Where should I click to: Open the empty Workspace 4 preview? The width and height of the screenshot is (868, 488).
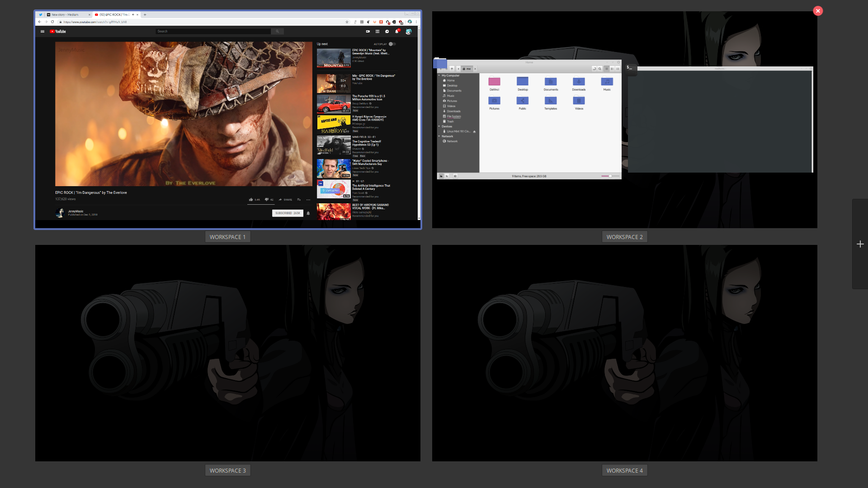[624, 353]
